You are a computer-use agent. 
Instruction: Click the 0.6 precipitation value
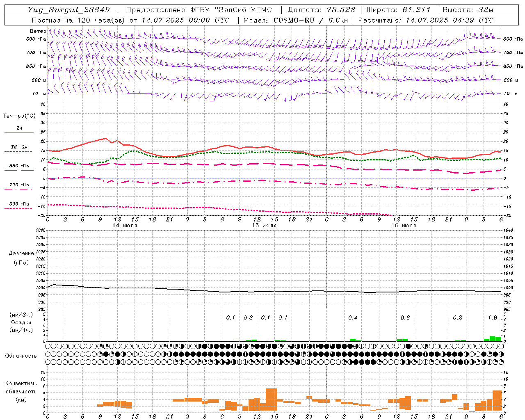coord(405,318)
